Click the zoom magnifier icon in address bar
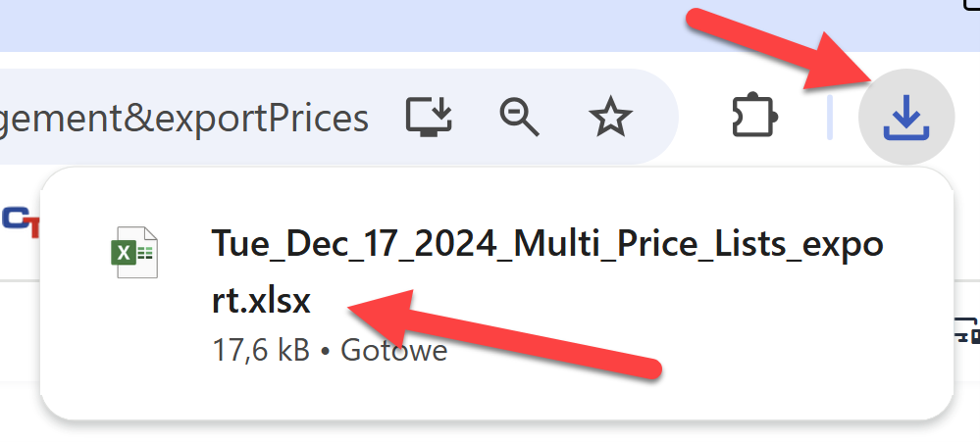The height and width of the screenshot is (442, 980). pos(519,117)
